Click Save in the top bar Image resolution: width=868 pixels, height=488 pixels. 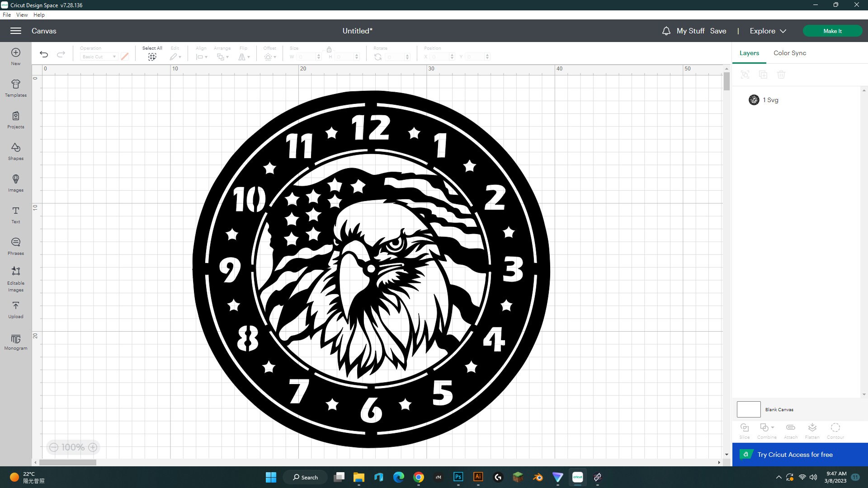coord(719,31)
